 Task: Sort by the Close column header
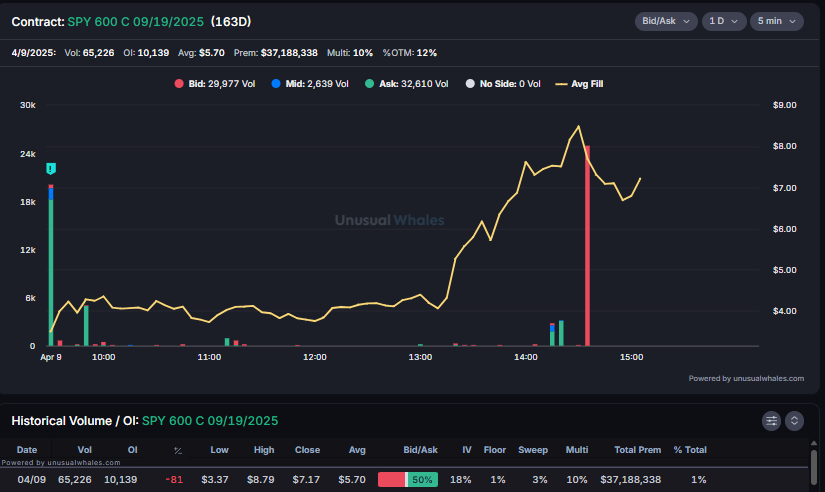tap(307, 450)
